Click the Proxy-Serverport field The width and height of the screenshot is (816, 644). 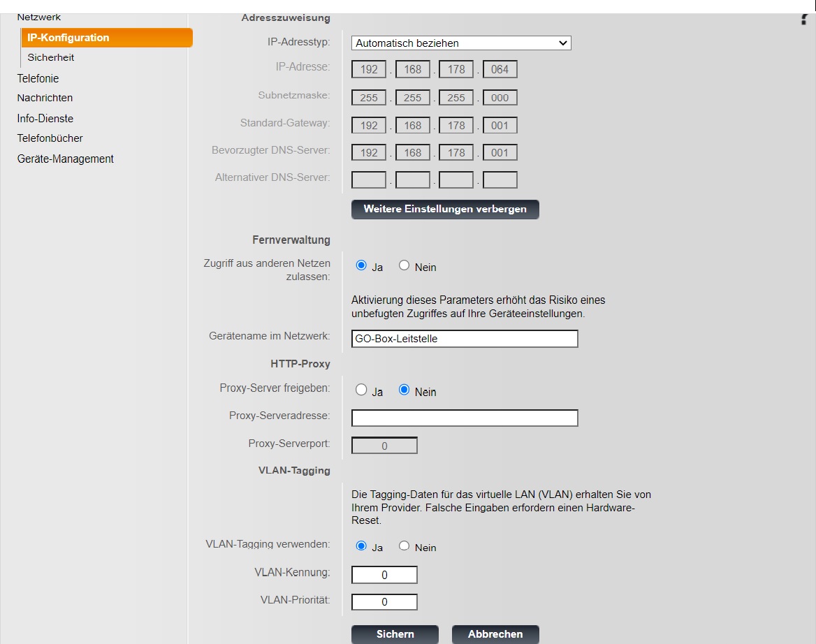pyautogui.click(x=384, y=446)
